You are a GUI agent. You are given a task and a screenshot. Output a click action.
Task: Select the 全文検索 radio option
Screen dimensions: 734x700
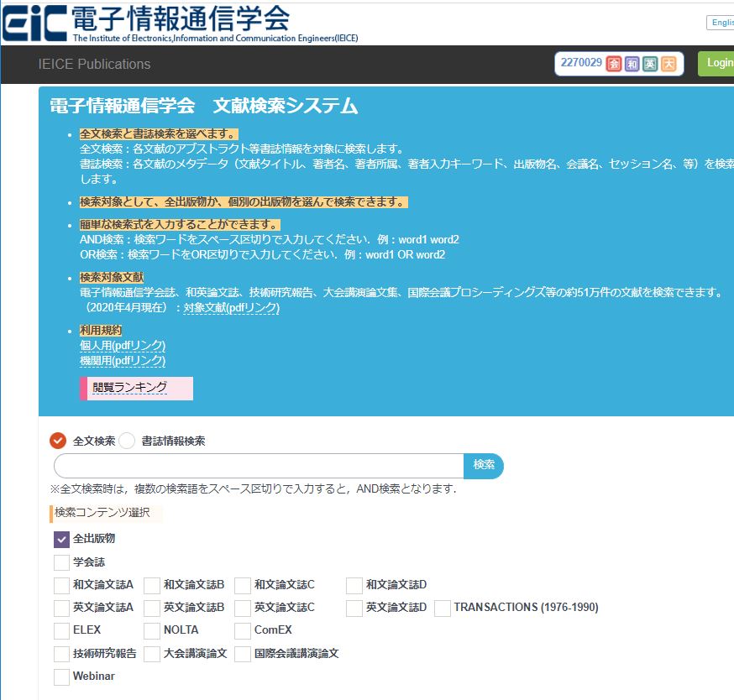pyautogui.click(x=58, y=441)
